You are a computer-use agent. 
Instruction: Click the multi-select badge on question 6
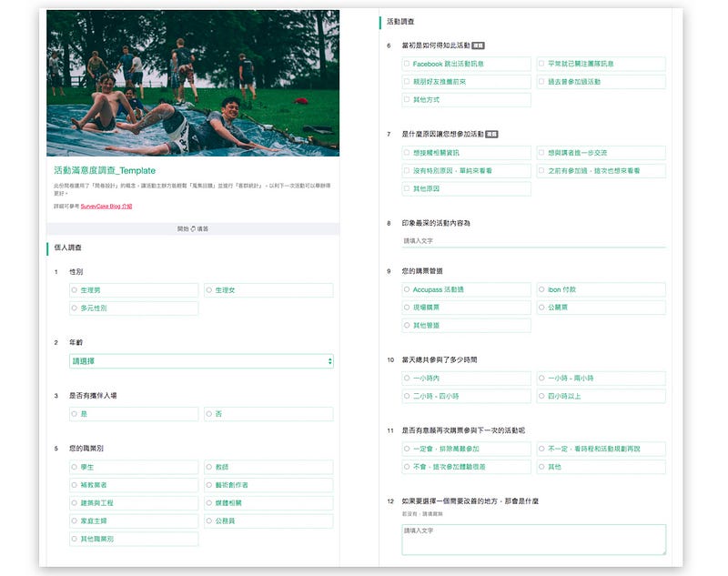[478, 45]
